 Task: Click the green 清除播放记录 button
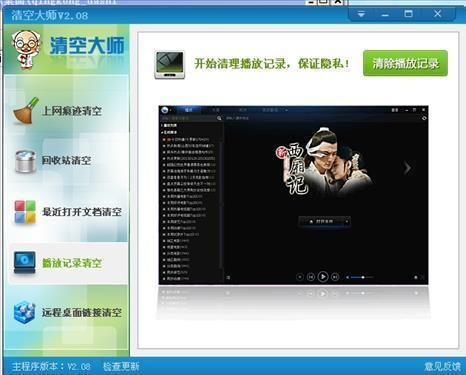405,63
